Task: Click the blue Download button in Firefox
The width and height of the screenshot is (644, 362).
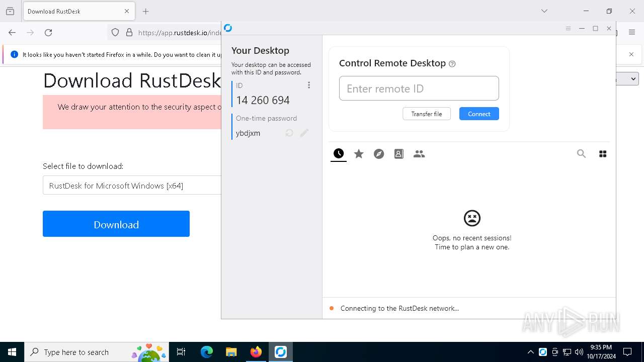Action: (116, 224)
